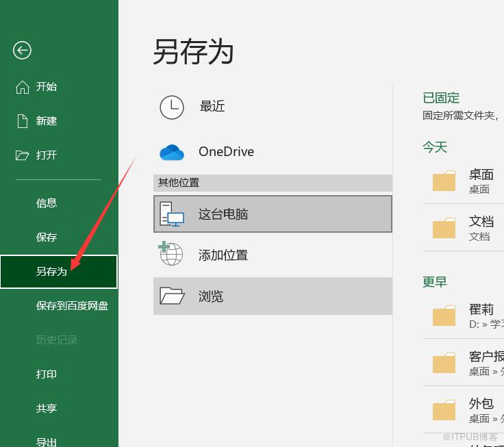Click 浏览 to browse folders
504x447 pixels.
[273, 296]
